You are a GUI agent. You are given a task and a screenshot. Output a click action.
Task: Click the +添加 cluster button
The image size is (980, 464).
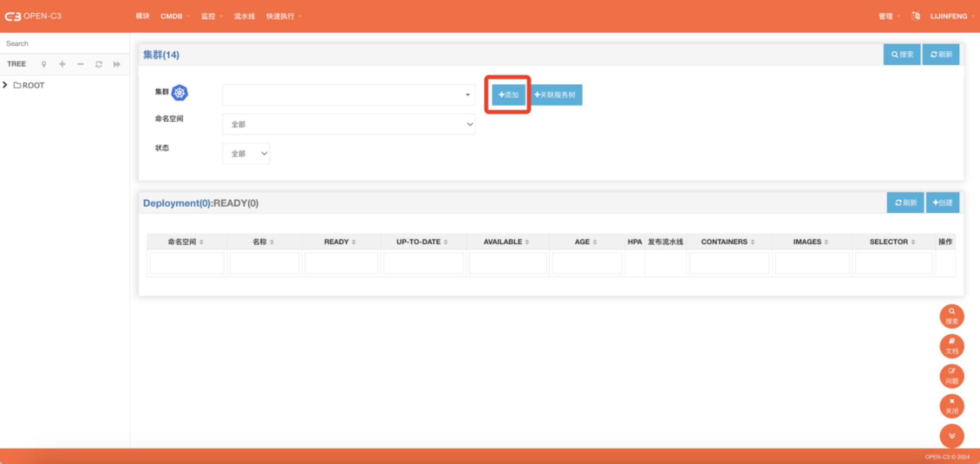[508, 95]
